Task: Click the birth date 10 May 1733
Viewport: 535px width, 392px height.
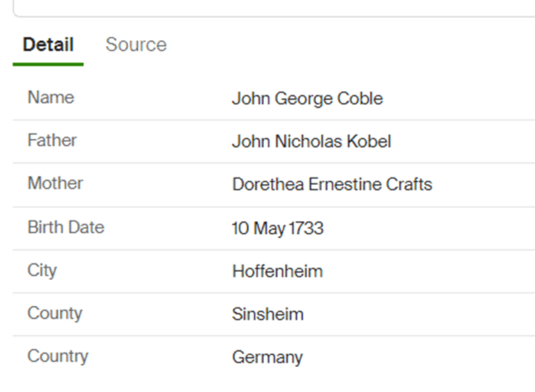Action: 277,228
